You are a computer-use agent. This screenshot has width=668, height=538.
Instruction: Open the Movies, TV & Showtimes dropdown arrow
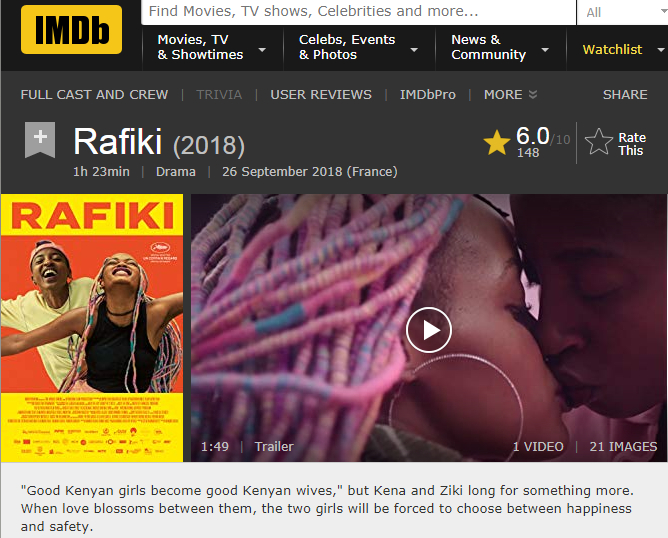pyautogui.click(x=262, y=50)
